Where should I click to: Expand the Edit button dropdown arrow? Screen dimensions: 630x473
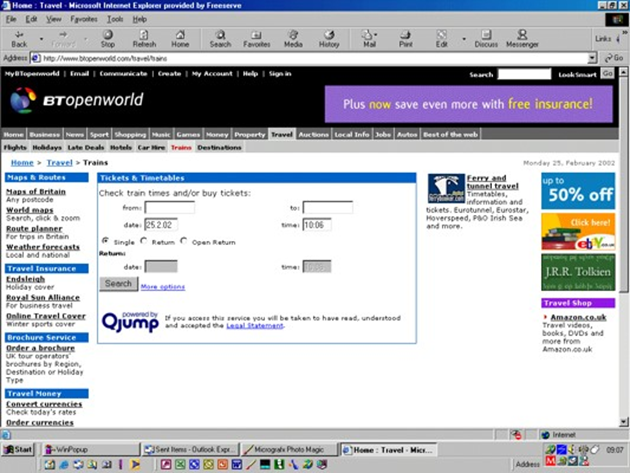tap(464, 39)
